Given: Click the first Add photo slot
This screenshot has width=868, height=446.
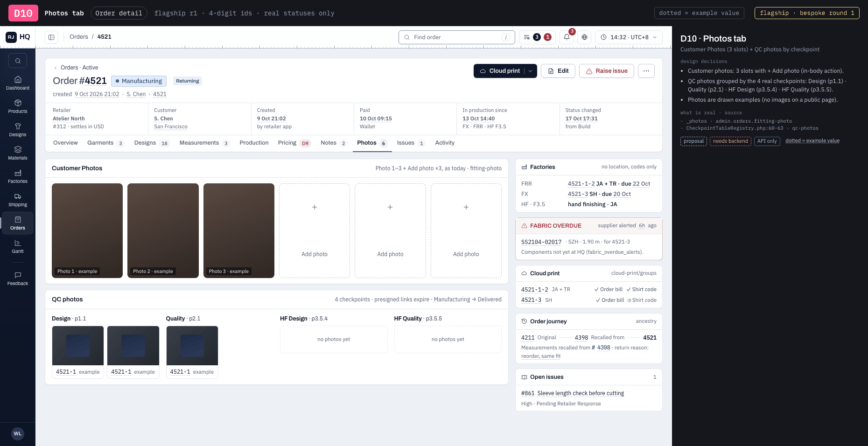Looking at the screenshot, I should 315,230.
